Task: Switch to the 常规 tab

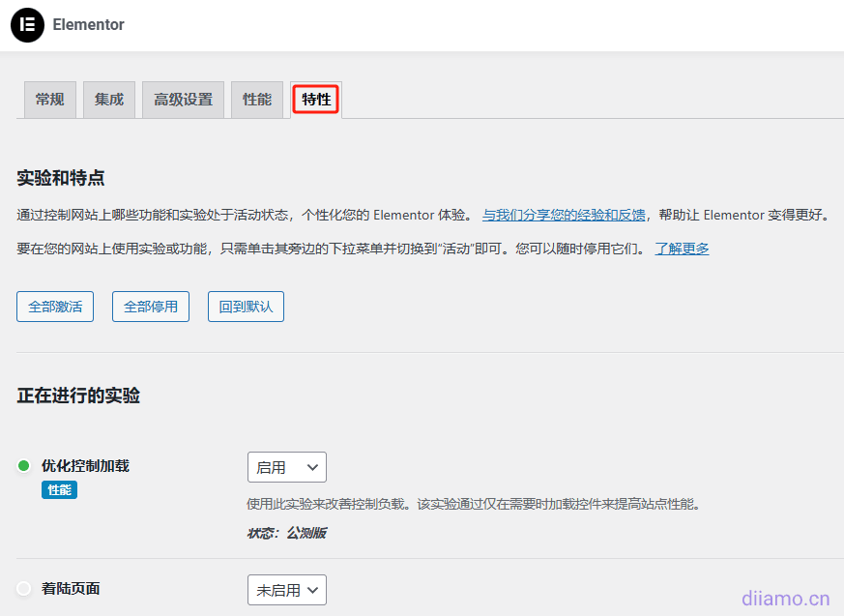Action: (49, 100)
